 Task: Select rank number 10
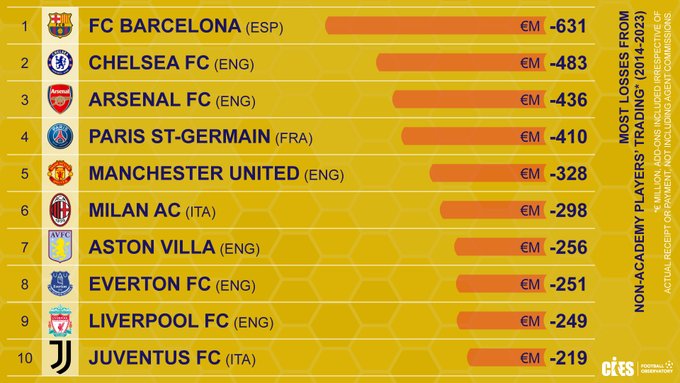point(25,358)
